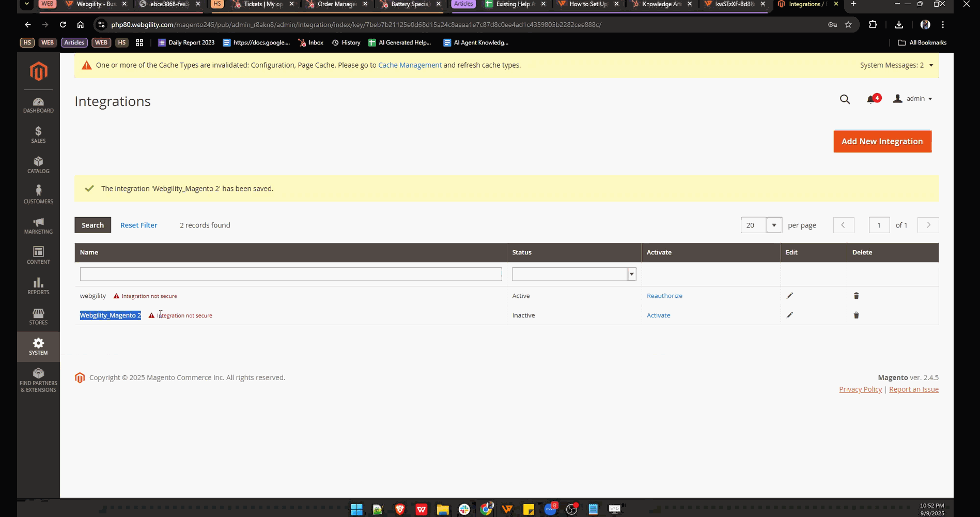Click the Name filter input field
This screenshot has width=980, height=517.
tap(290, 274)
